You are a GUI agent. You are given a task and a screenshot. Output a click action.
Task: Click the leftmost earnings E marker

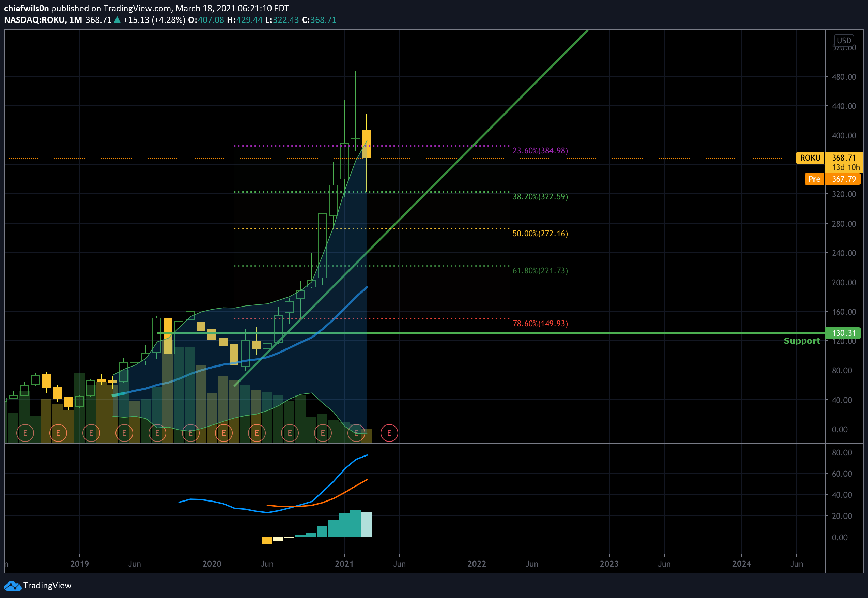pos(25,433)
